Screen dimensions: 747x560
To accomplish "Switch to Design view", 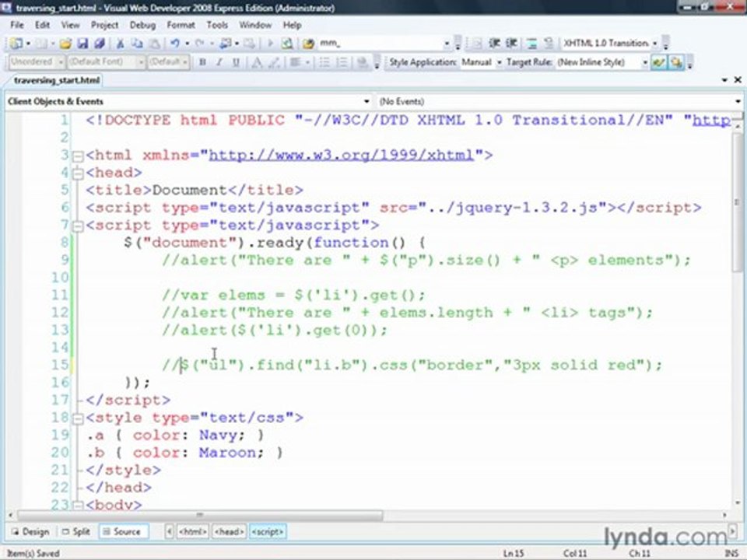I will [x=30, y=532].
